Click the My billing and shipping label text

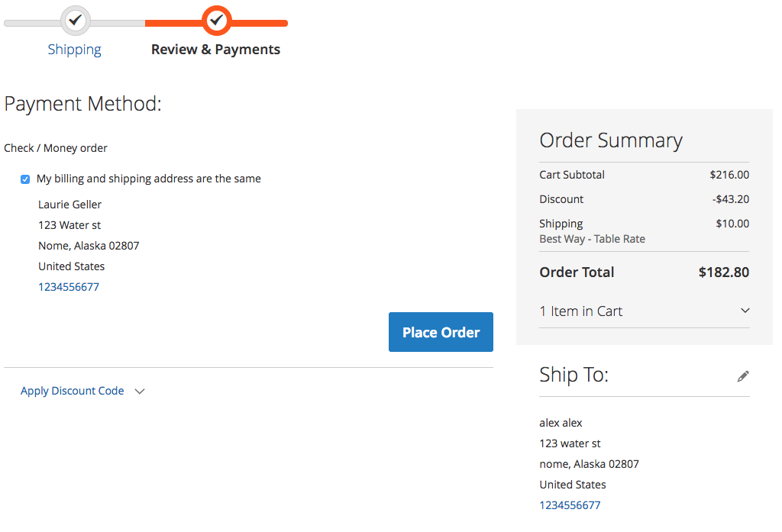coord(149,179)
